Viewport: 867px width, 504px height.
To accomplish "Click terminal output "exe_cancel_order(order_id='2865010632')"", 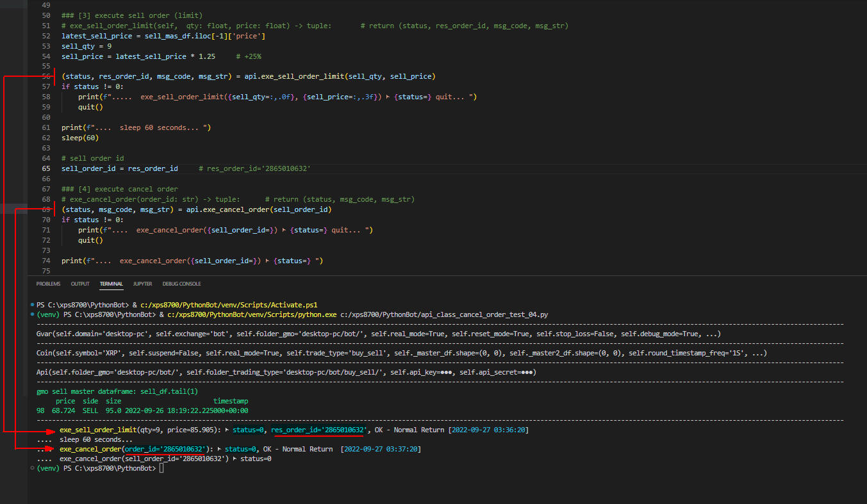I will tap(135, 449).
